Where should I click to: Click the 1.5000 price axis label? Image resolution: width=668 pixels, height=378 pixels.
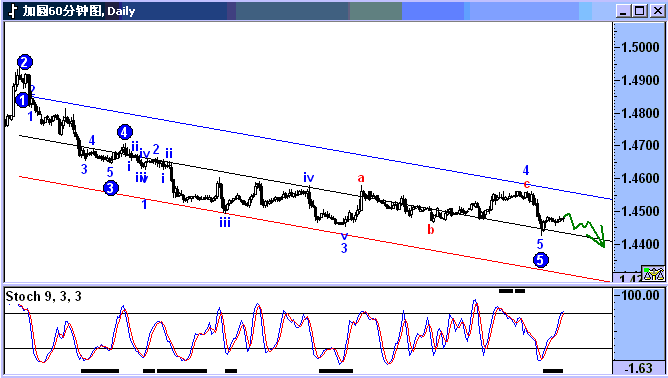click(640, 47)
